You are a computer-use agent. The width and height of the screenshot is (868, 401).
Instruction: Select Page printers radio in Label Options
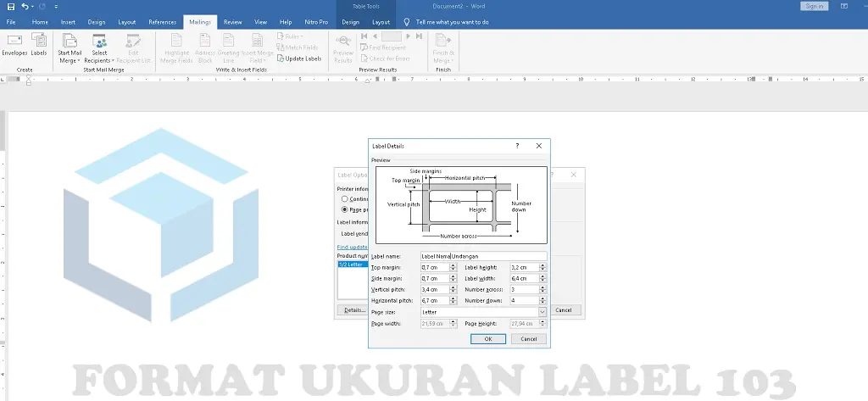[345, 210]
